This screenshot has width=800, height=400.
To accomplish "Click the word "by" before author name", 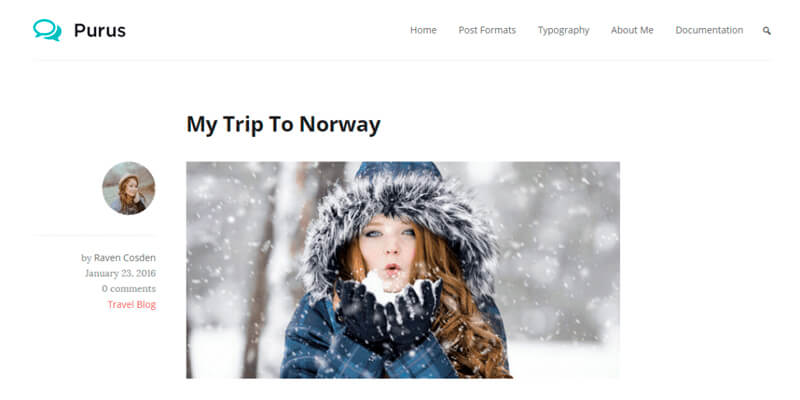I will (x=86, y=258).
